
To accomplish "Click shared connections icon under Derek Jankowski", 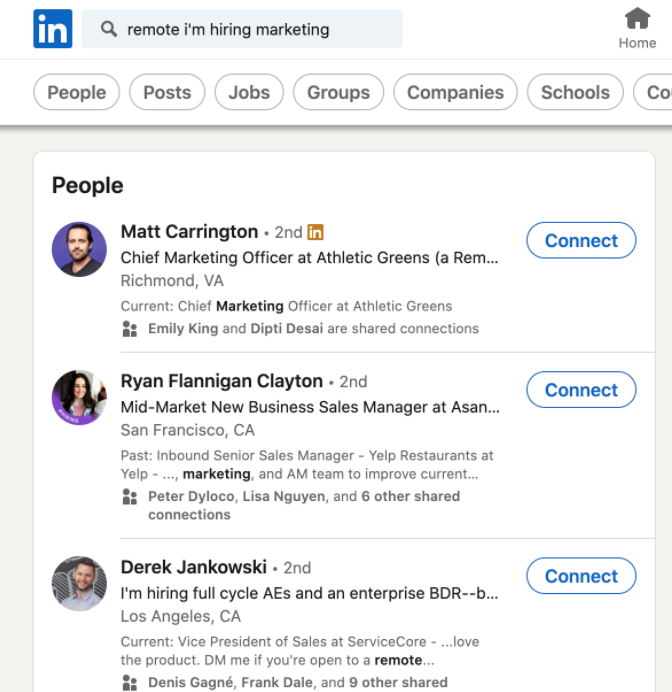I will coord(129,683).
